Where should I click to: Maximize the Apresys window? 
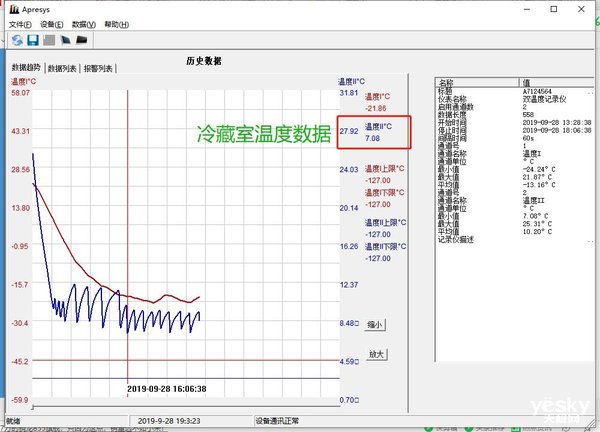tap(554, 9)
